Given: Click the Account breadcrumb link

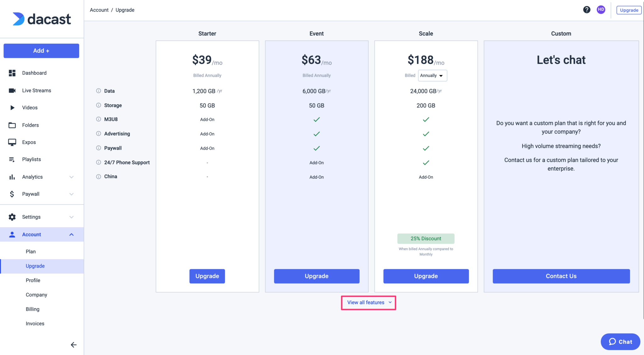Looking at the screenshot, I should (99, 10).
